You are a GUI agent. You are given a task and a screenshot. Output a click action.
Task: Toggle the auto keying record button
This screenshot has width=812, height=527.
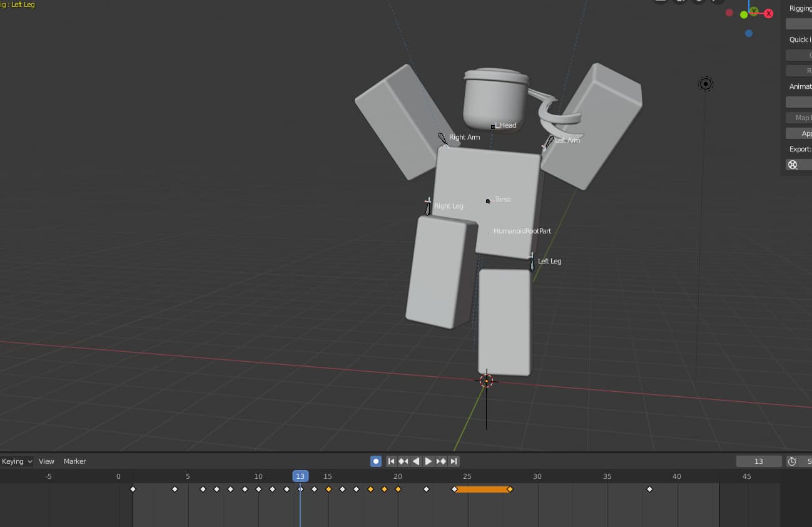[376, 461]
